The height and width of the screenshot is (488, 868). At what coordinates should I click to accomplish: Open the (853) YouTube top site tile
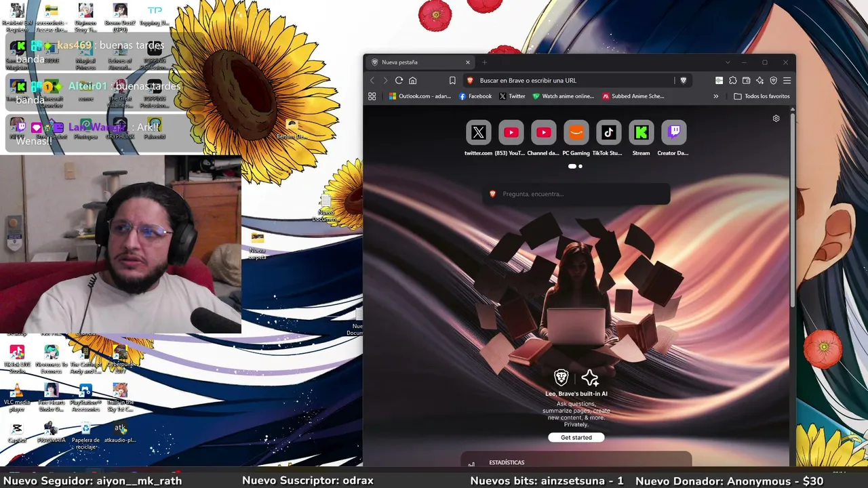(x=511, y=133)
